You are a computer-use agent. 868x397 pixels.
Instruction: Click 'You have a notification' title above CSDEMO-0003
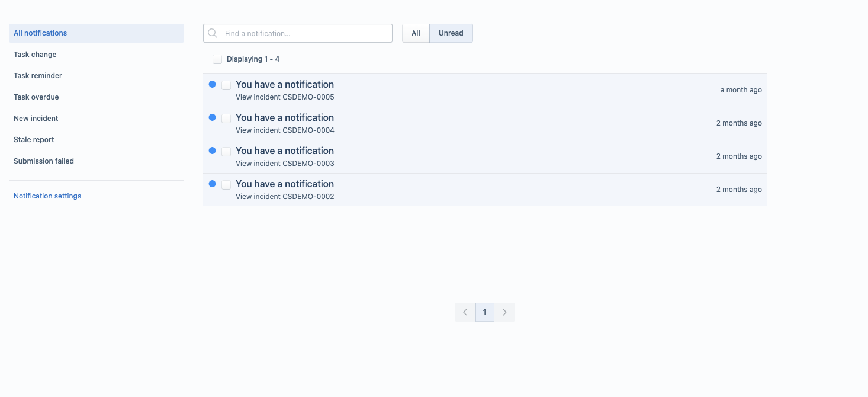[285, 151]
